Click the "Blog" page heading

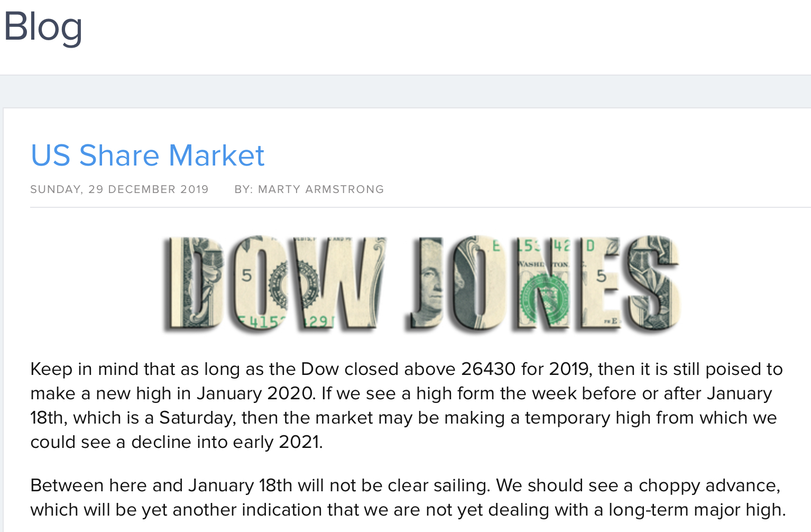[x=43, y=26]
